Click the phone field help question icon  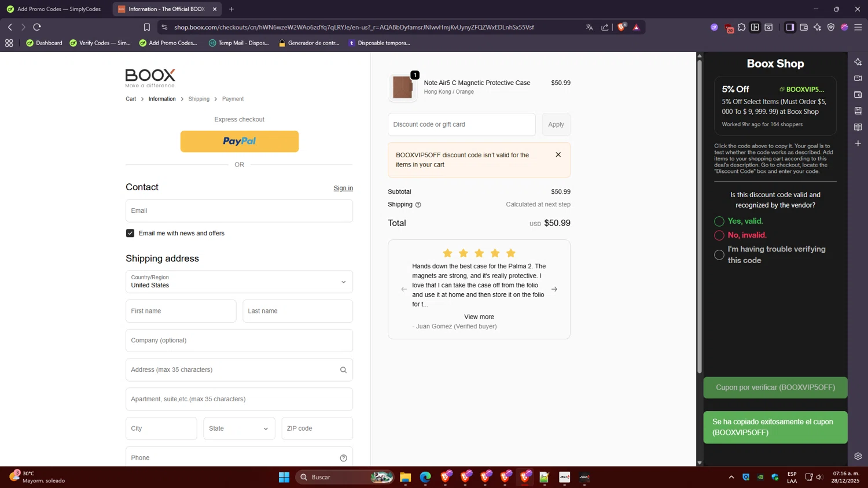point(344,458)
